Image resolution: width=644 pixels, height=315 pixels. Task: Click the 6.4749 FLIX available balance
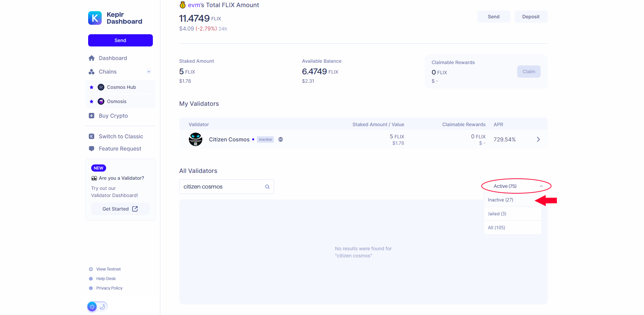(320, 72)
